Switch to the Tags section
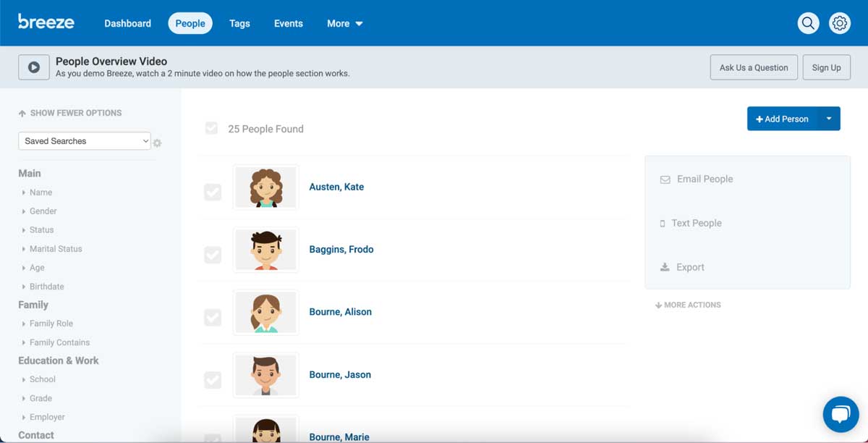868x443 pixels. (239, 23)
